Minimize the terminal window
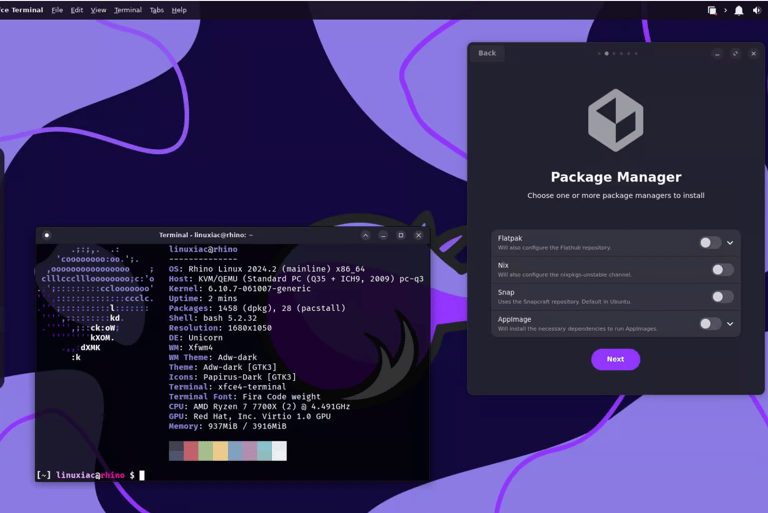The width and height of the screenshot is (768, 513). click(383, 235)
